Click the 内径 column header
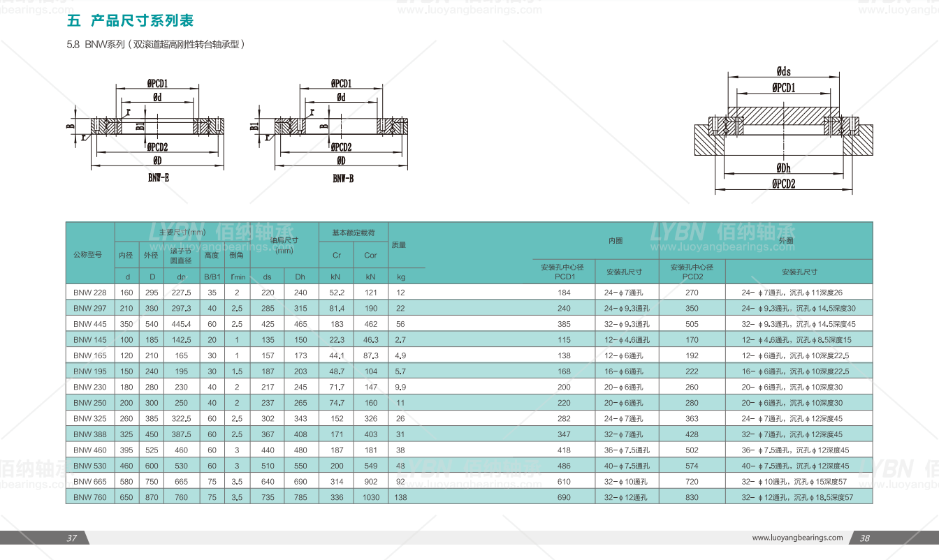This screenshot has height=560, width=939. tap(126, 255)
